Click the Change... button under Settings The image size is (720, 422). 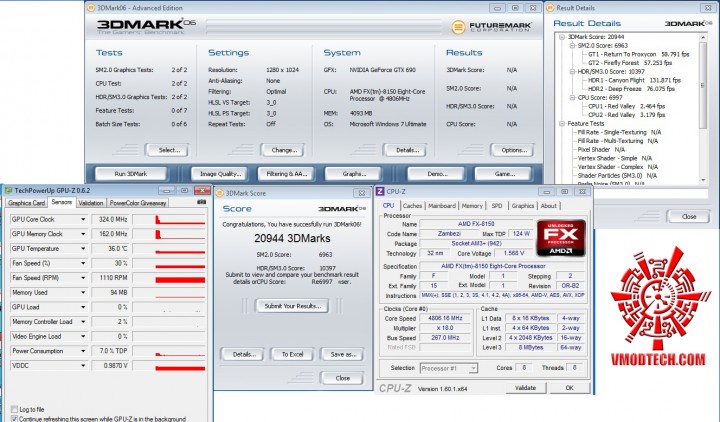point(284,150)
